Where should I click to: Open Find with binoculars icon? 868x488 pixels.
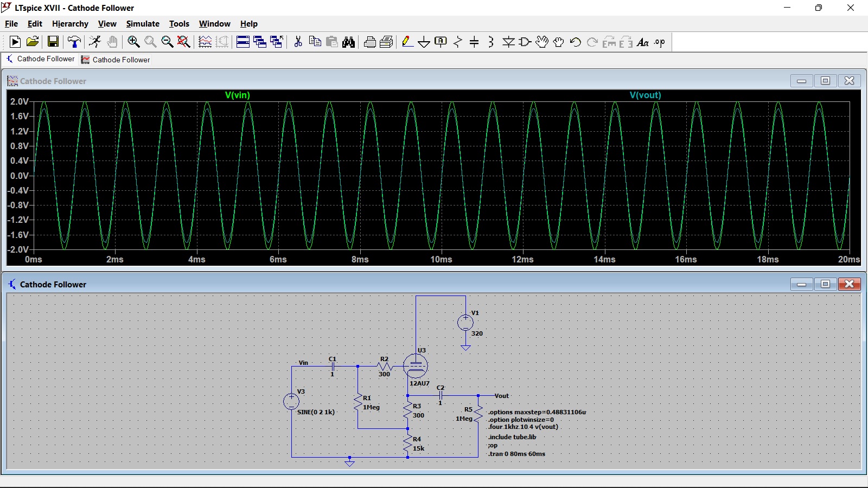coord(349,42)
